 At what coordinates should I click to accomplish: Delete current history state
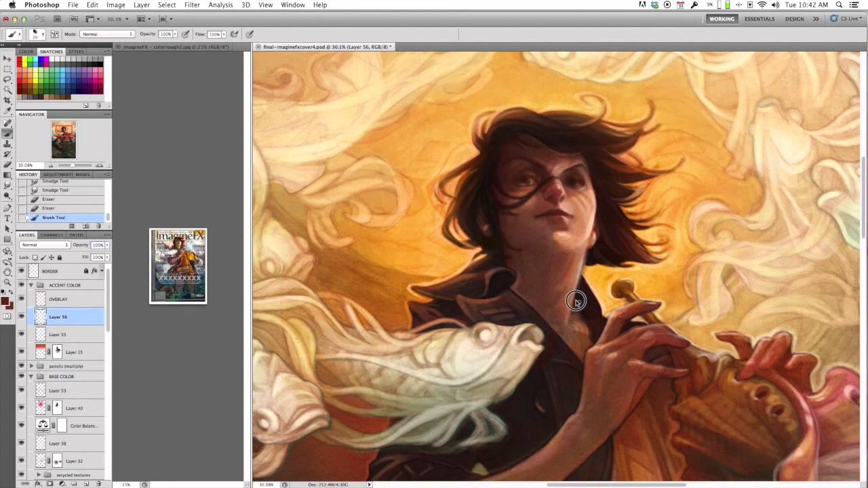pyautogui.click(x=98, y=226)
